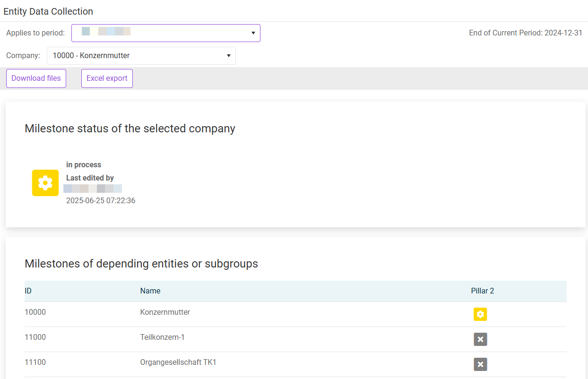Click Teilkonzern-1's grey X Pillar 2 icon
Viewport: 588px width, 379px height.
480,339
